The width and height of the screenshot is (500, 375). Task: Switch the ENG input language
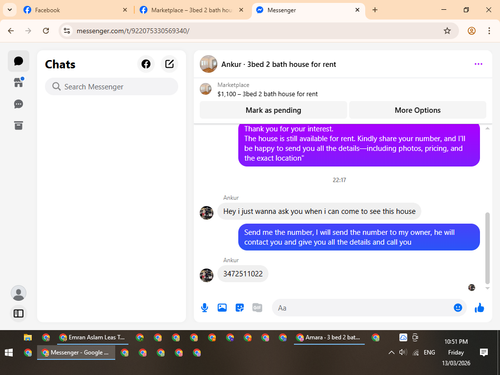click(x=429, y=353)
